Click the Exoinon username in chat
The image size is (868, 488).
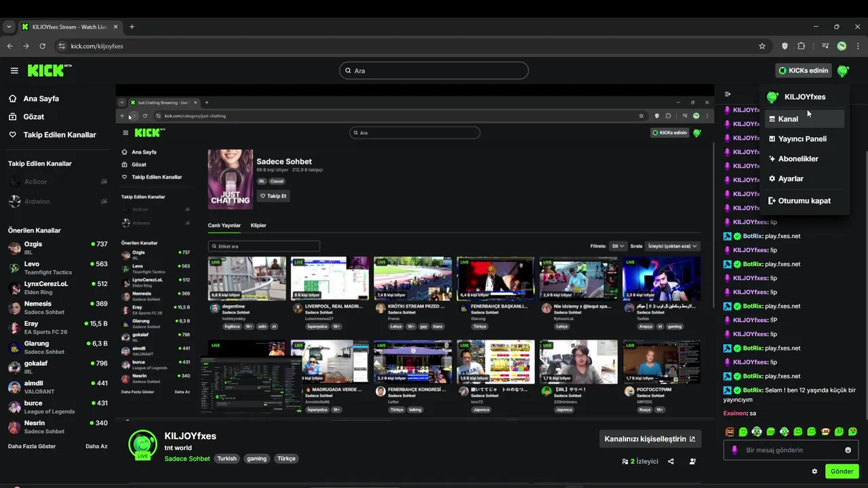[x=735, y=413]
